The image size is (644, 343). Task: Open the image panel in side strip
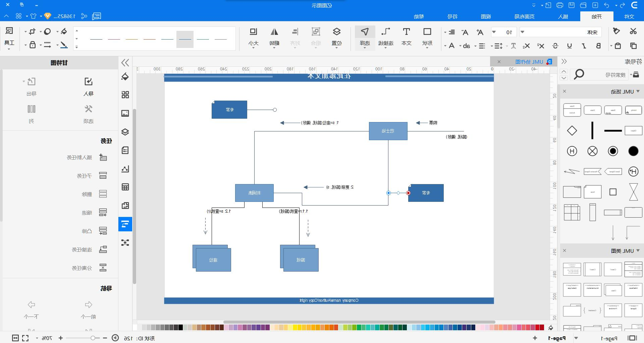tap(125, 113)
